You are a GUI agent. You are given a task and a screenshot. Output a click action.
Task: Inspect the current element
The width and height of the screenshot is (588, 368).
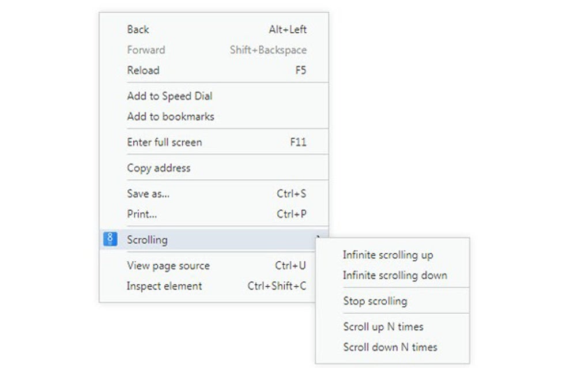[x=164, y=286]
